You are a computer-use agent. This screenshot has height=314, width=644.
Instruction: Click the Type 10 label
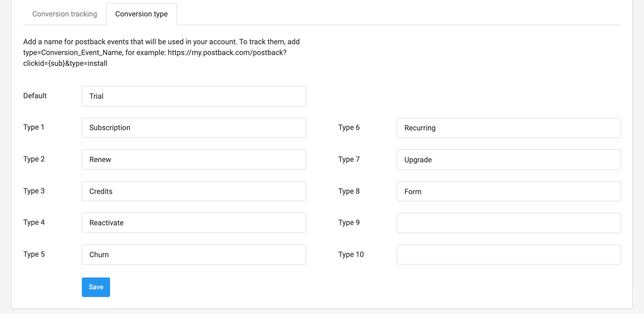coord(351,255)
